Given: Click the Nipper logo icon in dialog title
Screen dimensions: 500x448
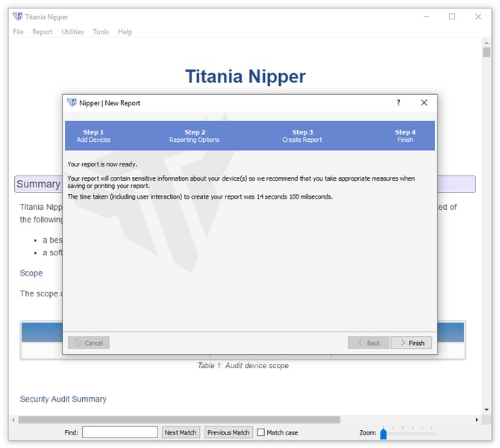Looking at the screenshot, I should coord(72,103).
